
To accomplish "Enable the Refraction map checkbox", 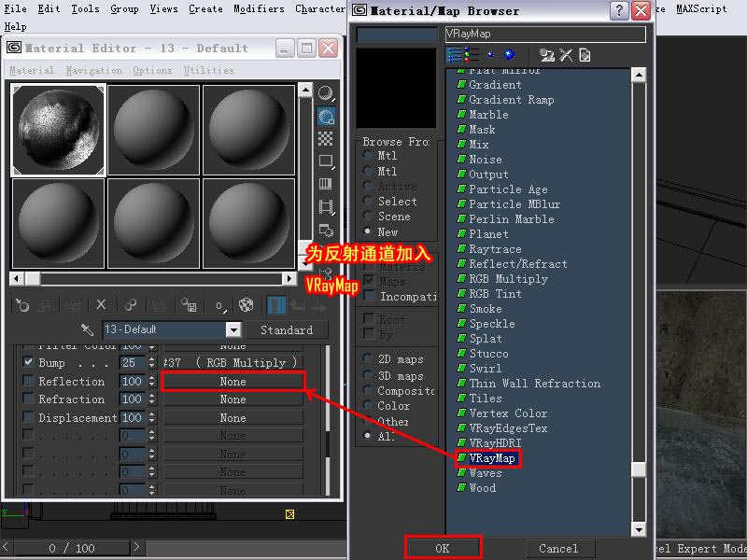I will 28,399.
